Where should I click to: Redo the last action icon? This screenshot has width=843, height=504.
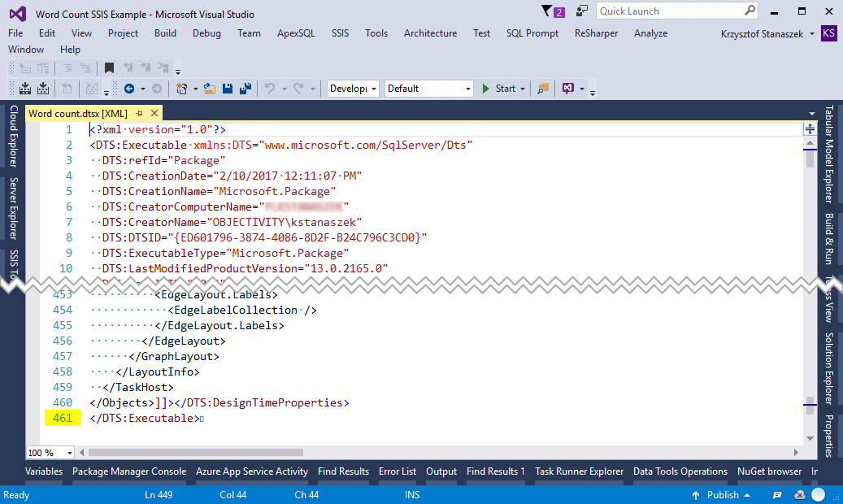[298, 89]
